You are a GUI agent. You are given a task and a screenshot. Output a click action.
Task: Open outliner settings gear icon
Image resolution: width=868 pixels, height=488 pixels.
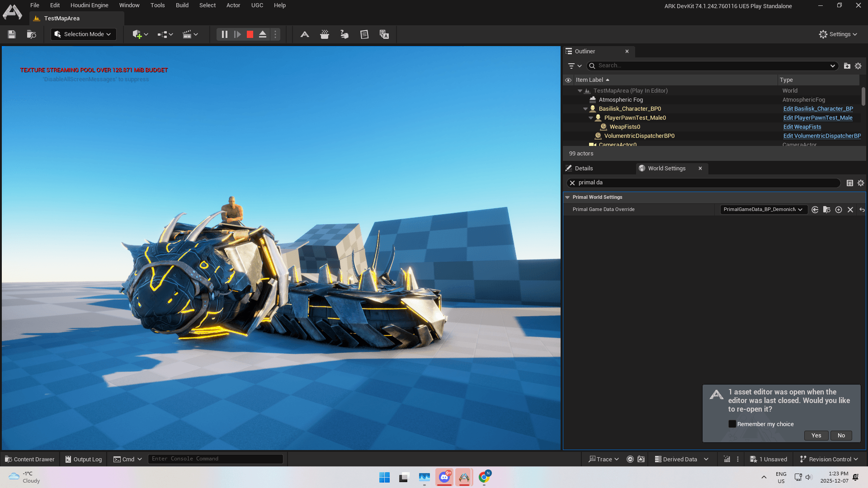tap(858, 66)
